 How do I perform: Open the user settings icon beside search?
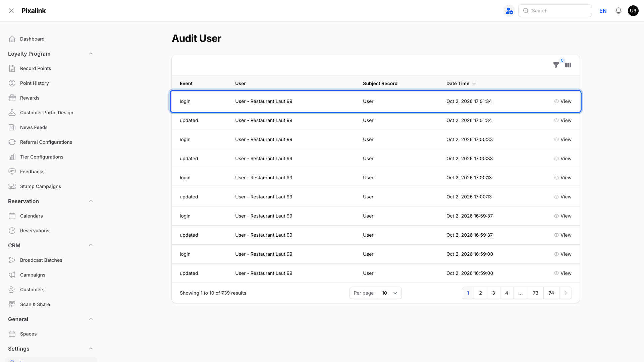tap(509, 11)
